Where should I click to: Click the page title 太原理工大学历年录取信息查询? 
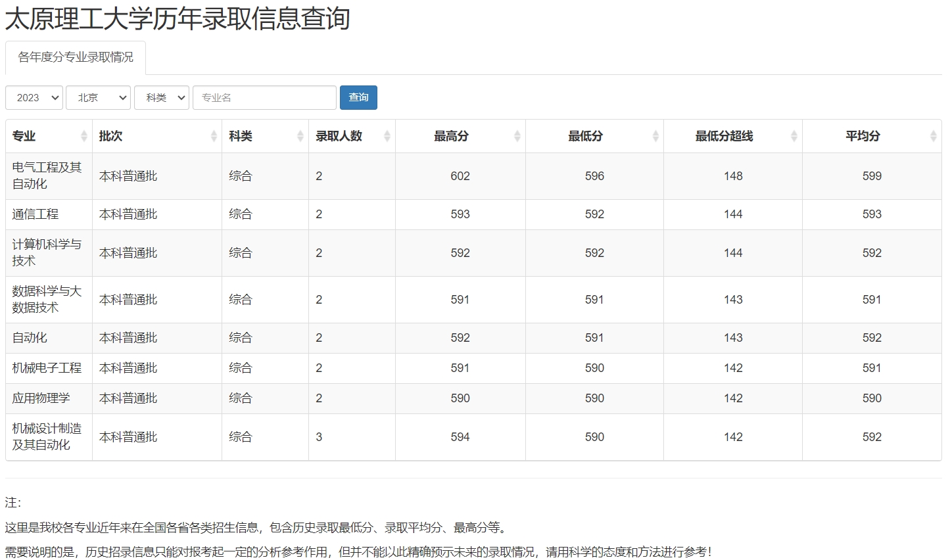coord(178,18)
